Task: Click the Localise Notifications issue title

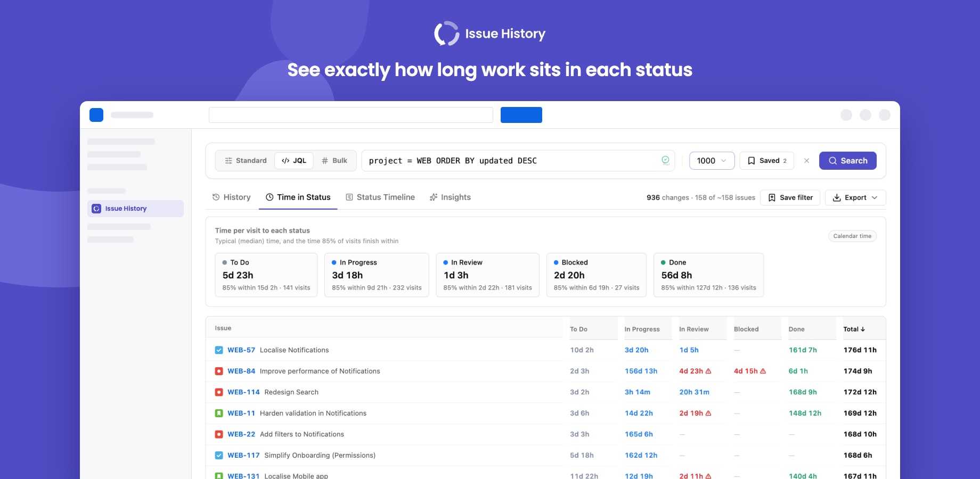Action: (294, 350)
